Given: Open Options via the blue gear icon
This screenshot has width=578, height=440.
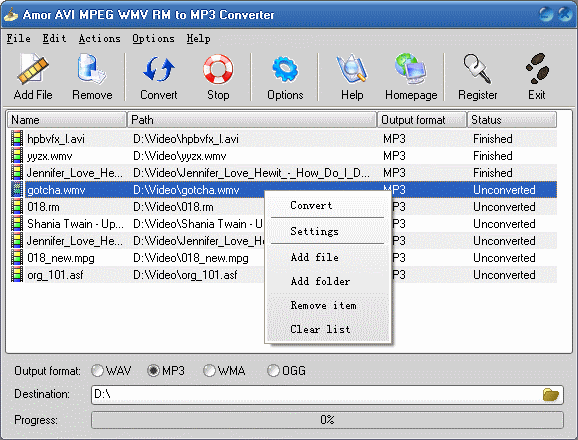Looking at the screenshot, I should click(x=285, y=69).
